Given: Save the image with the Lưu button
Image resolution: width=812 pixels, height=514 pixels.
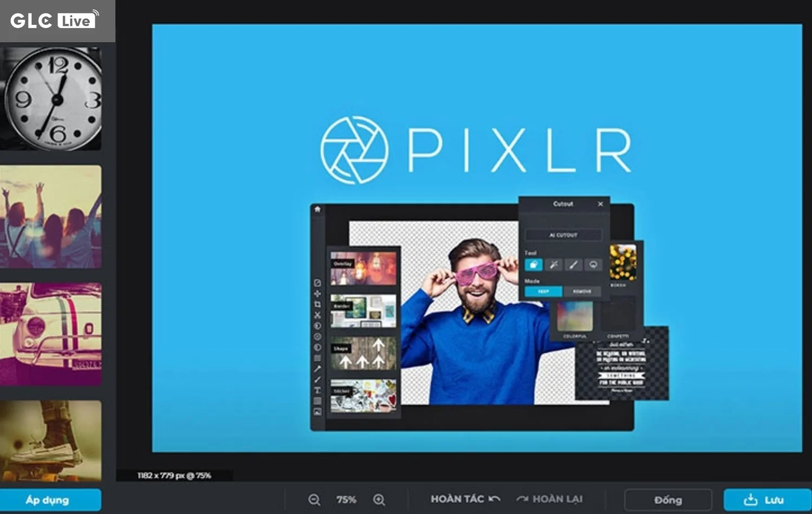Looking at the screenshot, I should pos(767,500).
